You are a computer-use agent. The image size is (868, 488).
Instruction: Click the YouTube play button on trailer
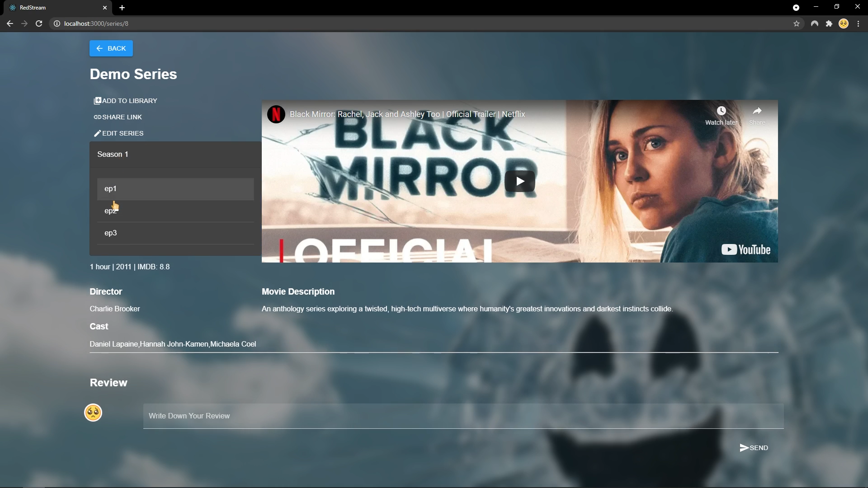[520, 181]
